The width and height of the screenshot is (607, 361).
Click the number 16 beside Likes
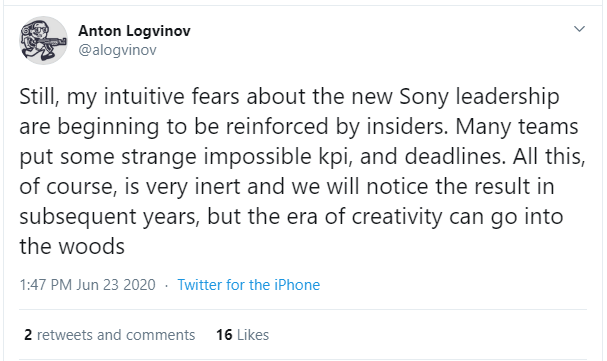coord(224,335)
